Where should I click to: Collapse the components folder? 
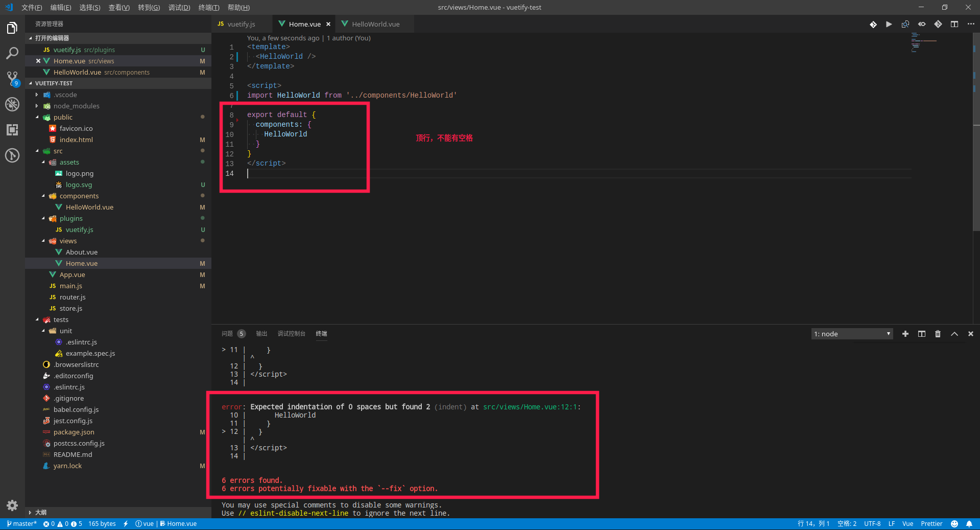[79, 196]
